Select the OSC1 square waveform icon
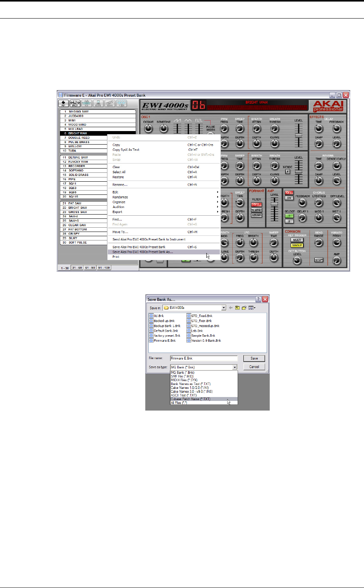The width and height of the screenshot is (364, 588). (x=199, y=121)
